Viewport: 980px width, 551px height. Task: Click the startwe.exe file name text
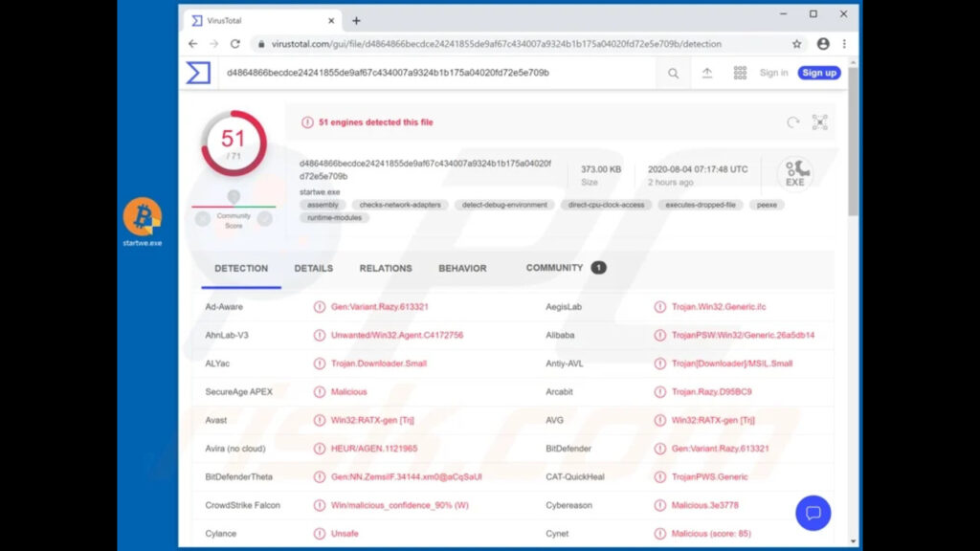tap(320, 191)
